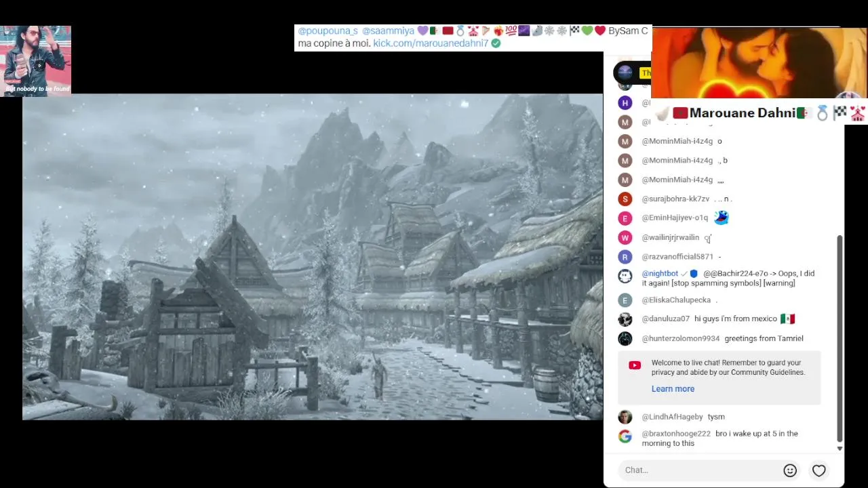Click the YouTube logo in welcome notice

click(635, 365)
